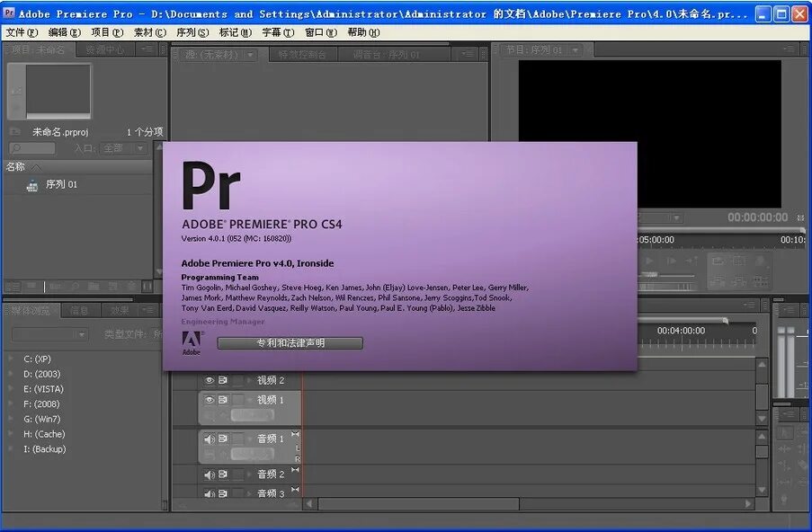Toggle sync lock on 视频 2 track

[x=223, y=380]
